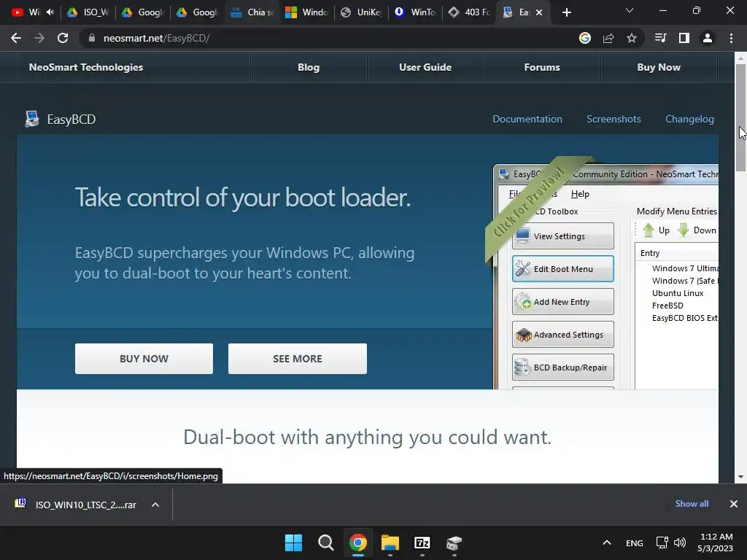The image size is (747, 560).
Task: Open the Documentation link
Action: pyautogui.click(x=527, y=119)
